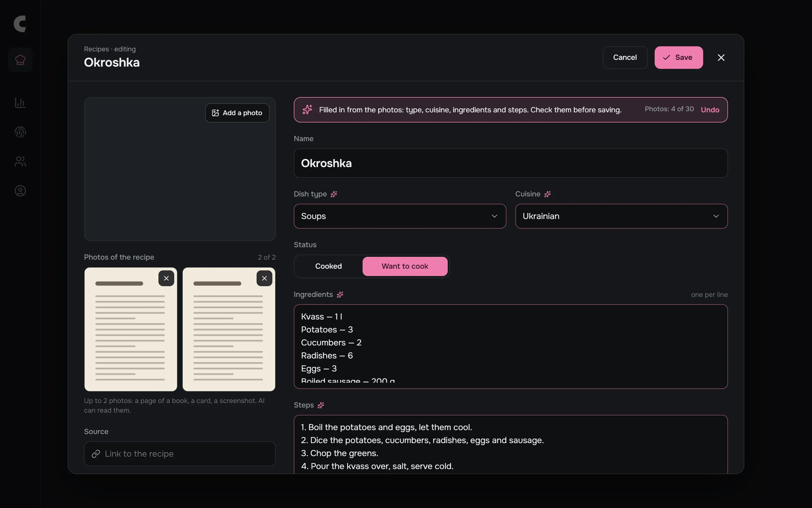Open the app logo in the sidebar
Screen dimensions: 812x508
(x=20, y=24)
